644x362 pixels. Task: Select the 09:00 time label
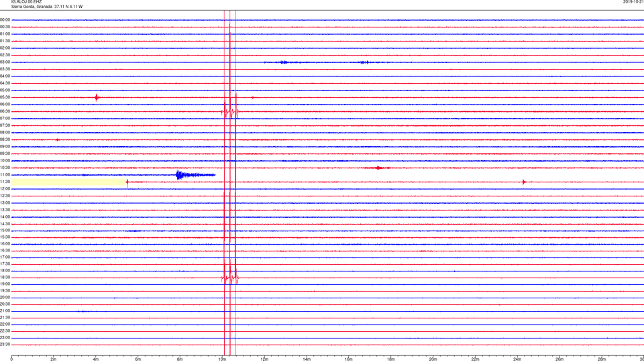click(5, 147)
